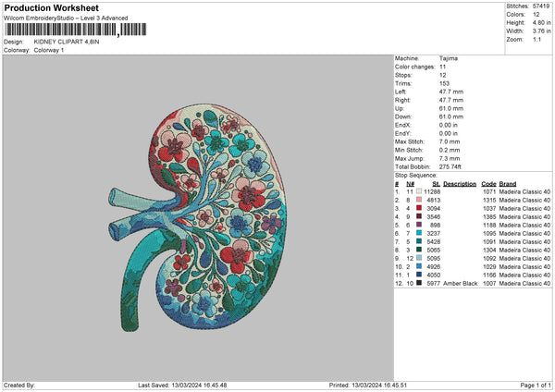
Task: Click the pink swatch for code 1315
Action: (x=419, y=200)
